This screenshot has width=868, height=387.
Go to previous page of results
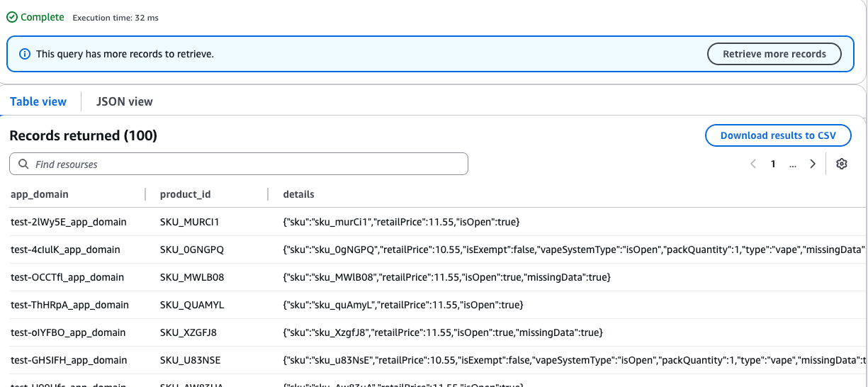(753, 164)
